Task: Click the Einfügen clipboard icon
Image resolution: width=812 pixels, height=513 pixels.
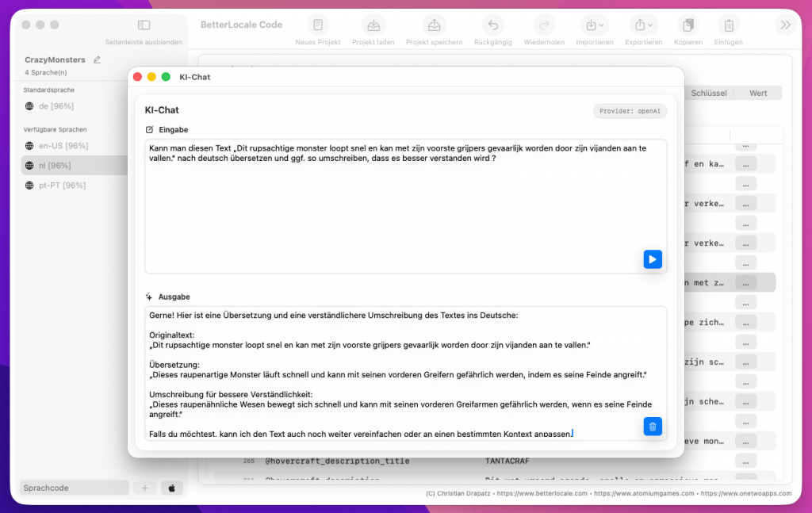Action: pyautogui.click(x=728, y=25)
